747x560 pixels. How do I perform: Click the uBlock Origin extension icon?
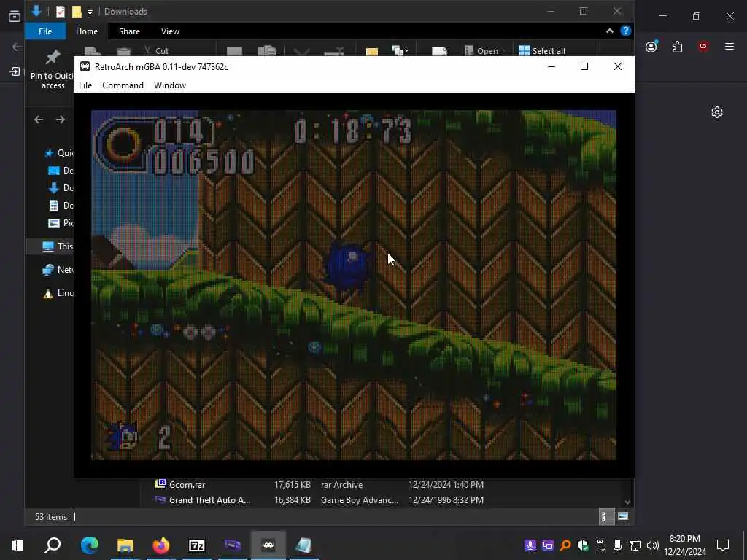click(703, 47)
